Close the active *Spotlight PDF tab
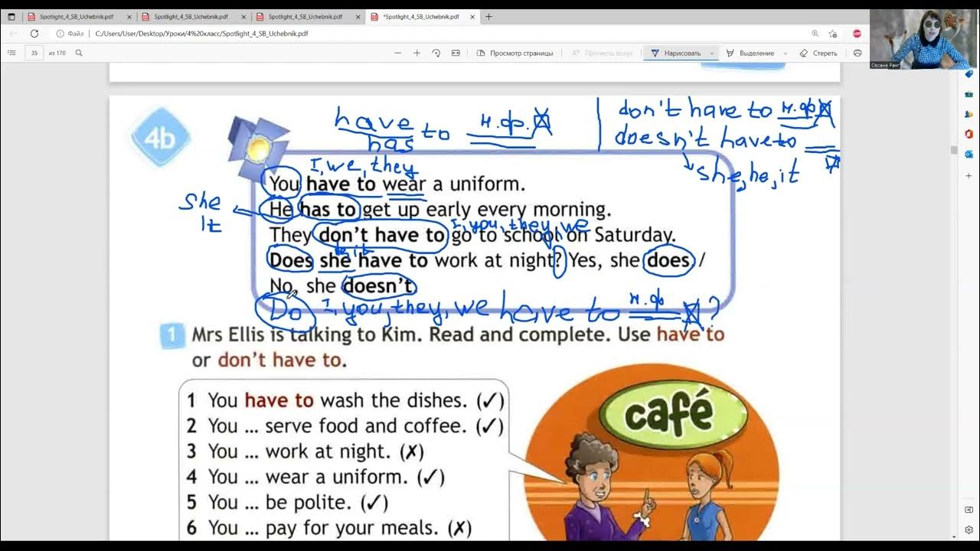Image resolution: width=980 pixels, height=551 pixels. (x=472, y=17)
